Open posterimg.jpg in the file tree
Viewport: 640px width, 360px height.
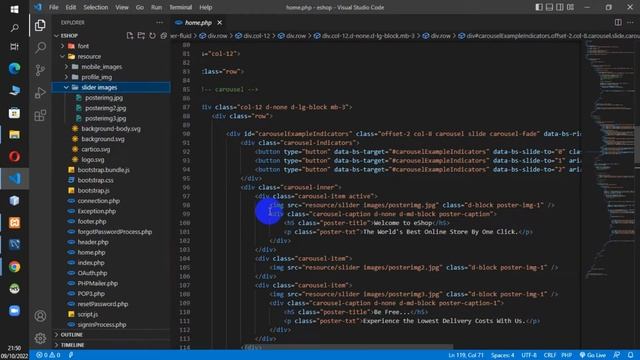tap(104, 98)
